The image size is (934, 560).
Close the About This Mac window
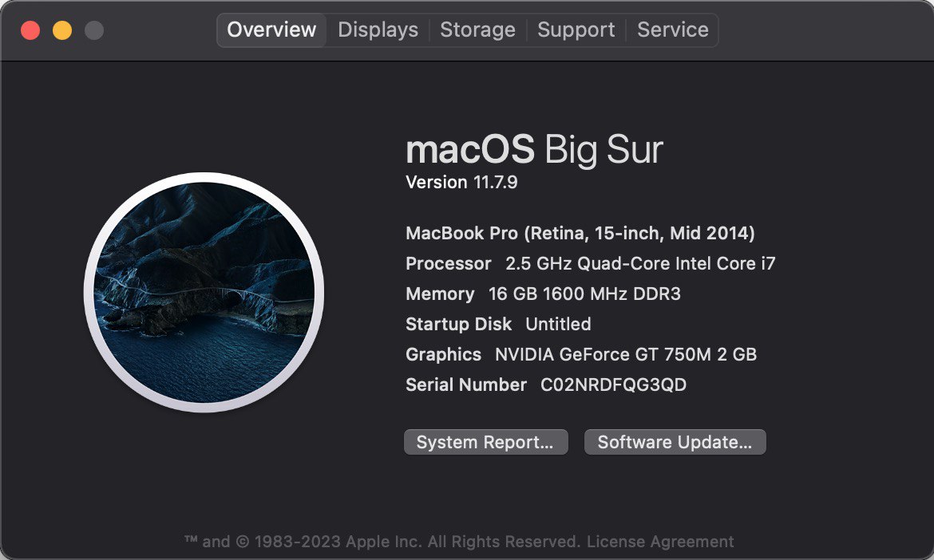click(30, 30)
